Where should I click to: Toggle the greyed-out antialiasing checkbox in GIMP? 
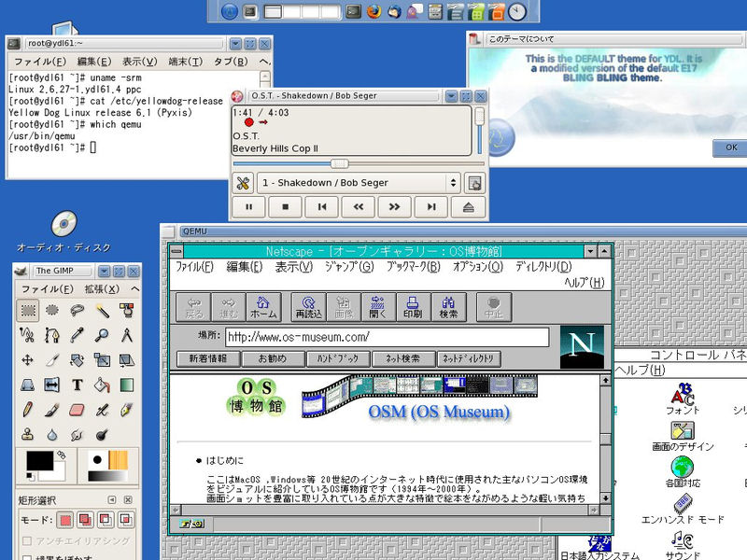(x=27, y=541)
